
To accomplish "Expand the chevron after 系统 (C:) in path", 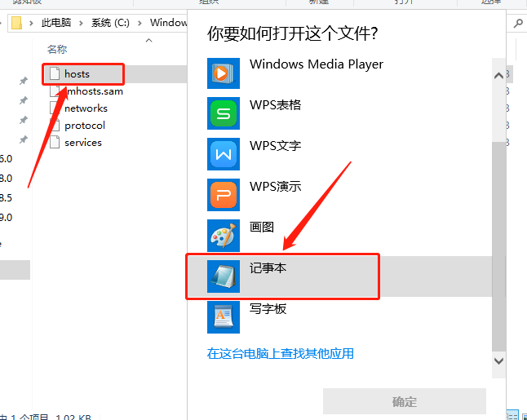I will [139, 23].
